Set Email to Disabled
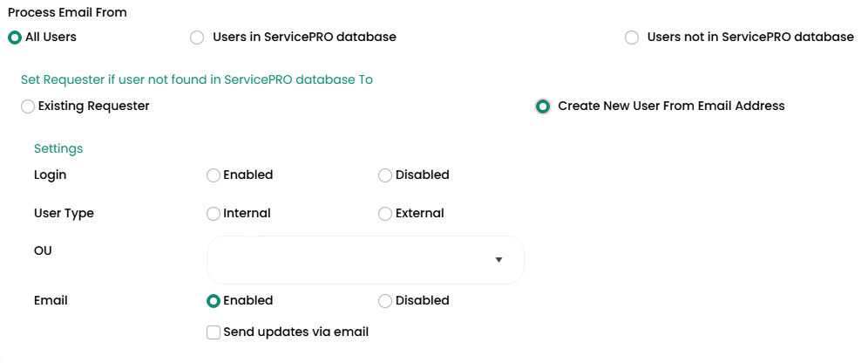The width and height of the screenshot is (868, 363). [x=385, y=301]
